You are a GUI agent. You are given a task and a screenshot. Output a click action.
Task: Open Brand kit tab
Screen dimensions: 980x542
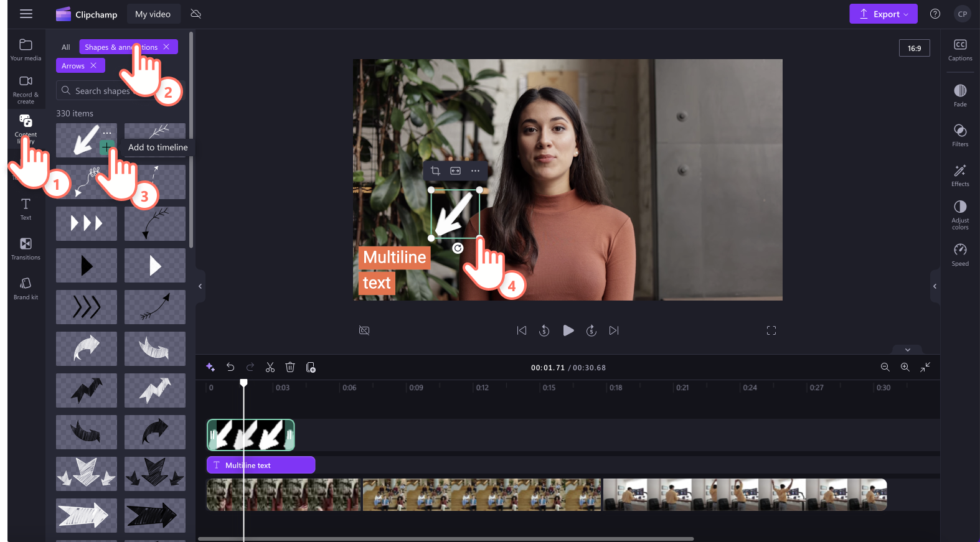coord(26,289)
